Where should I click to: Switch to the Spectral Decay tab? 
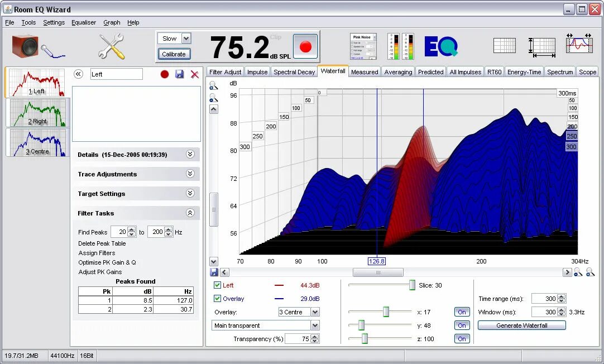click(x=294, y=71)
